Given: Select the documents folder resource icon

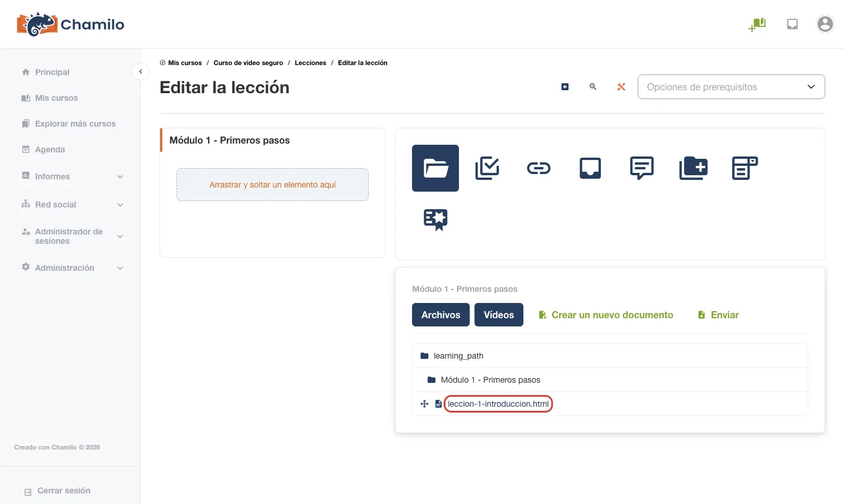Looking at the screenshot, I should click(x=435, y=168).
